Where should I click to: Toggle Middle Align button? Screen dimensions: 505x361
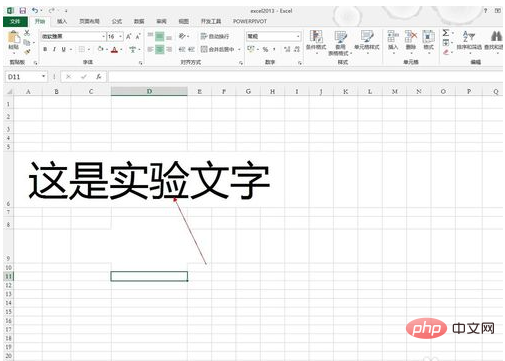pos(160,36)
